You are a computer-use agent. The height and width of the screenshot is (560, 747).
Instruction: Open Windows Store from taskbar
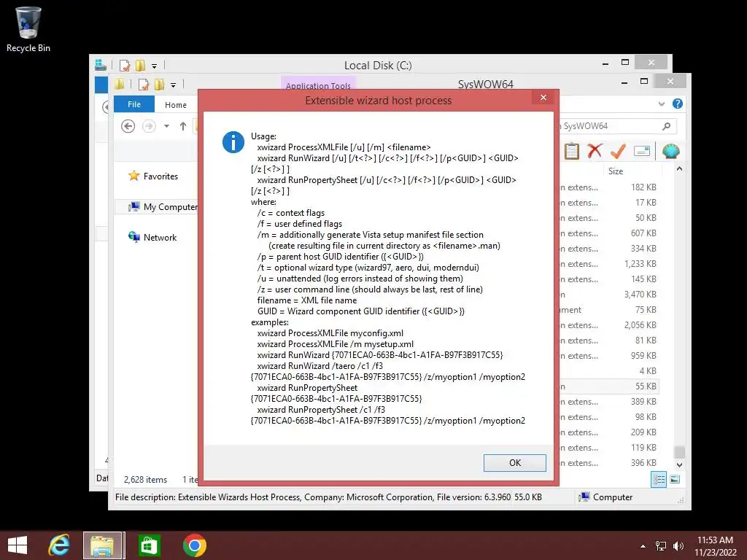(x=149, y=545)
